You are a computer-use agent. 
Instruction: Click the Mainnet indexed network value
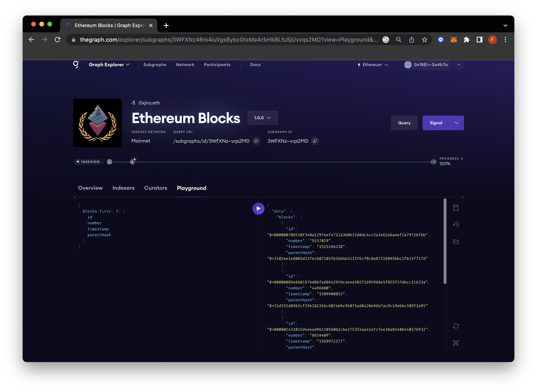tap(141, 141)
